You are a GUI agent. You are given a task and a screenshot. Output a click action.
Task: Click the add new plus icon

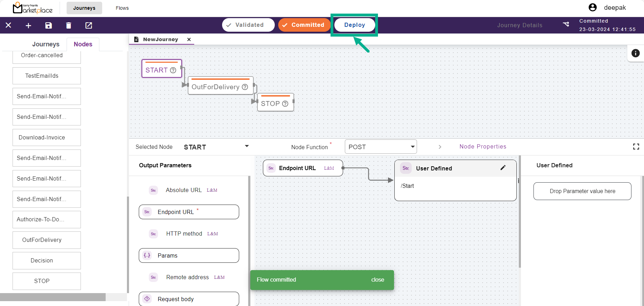click(29, 25)
